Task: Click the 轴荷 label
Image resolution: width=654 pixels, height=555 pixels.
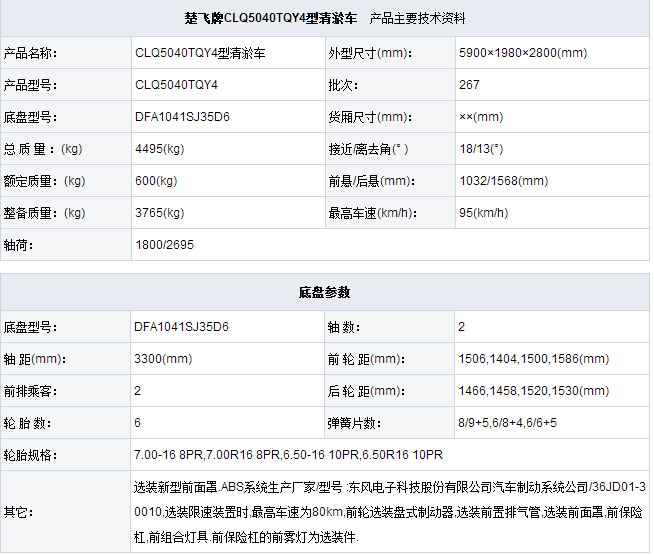Action: pos(18,245)
